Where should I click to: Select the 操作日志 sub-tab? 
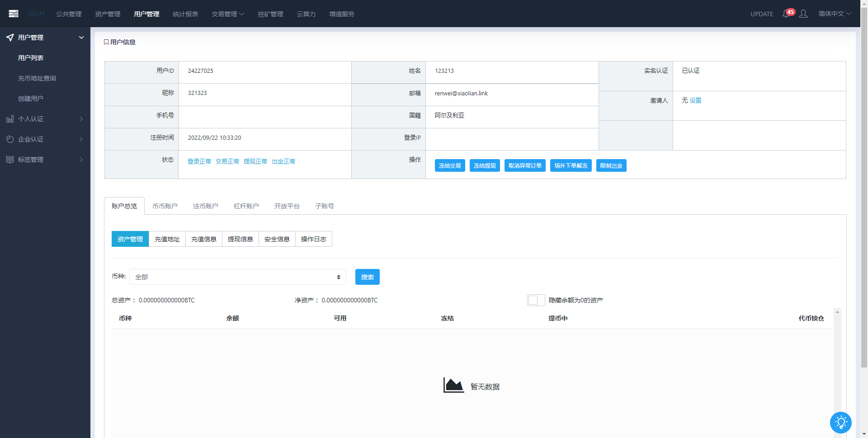pyautogui.click(x=314, y=239)
